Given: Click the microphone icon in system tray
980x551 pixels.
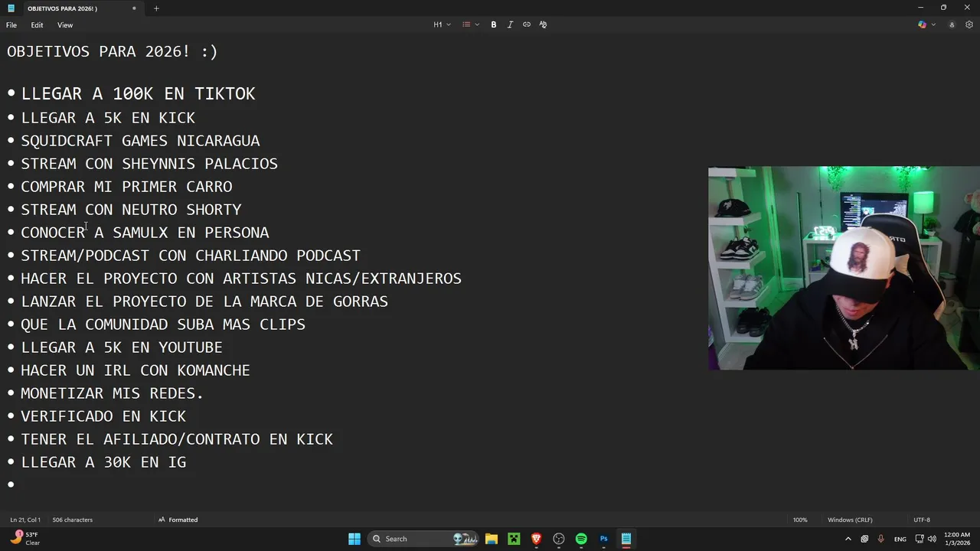Looking at the screenshot, I should coord(881,539).
